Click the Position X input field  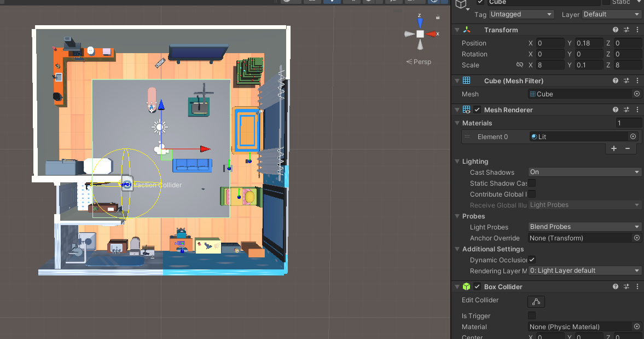coord(550,43)
